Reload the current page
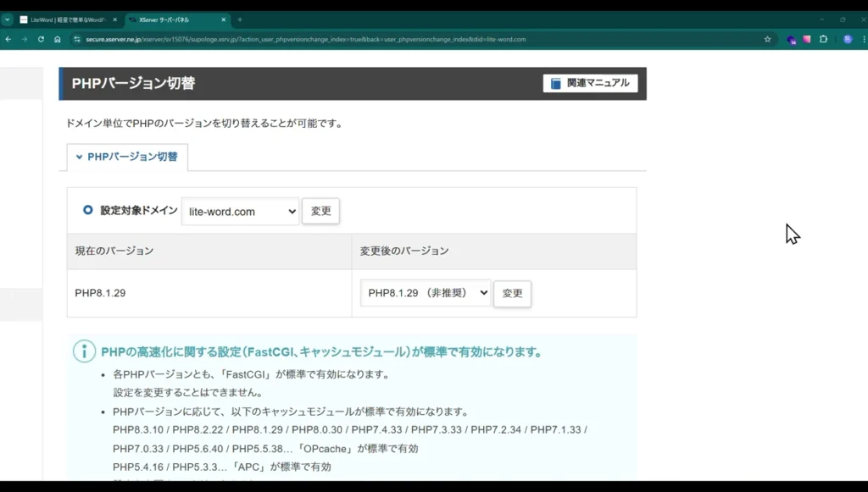 click(41, 39)
